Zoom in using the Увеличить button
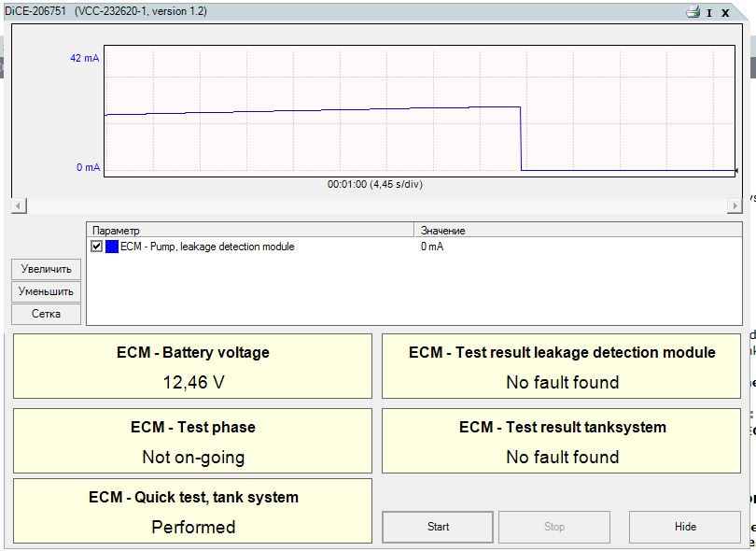 pos(45,269)
